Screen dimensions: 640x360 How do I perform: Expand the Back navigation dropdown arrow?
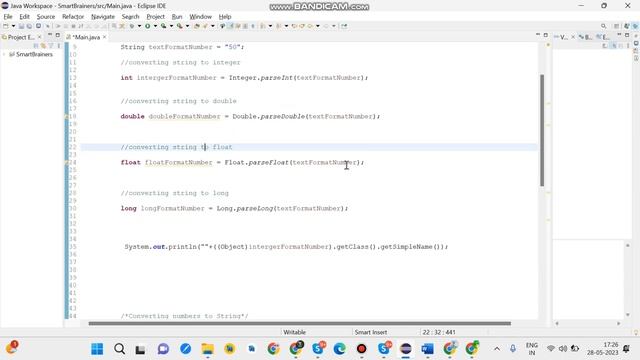point(318,26)
